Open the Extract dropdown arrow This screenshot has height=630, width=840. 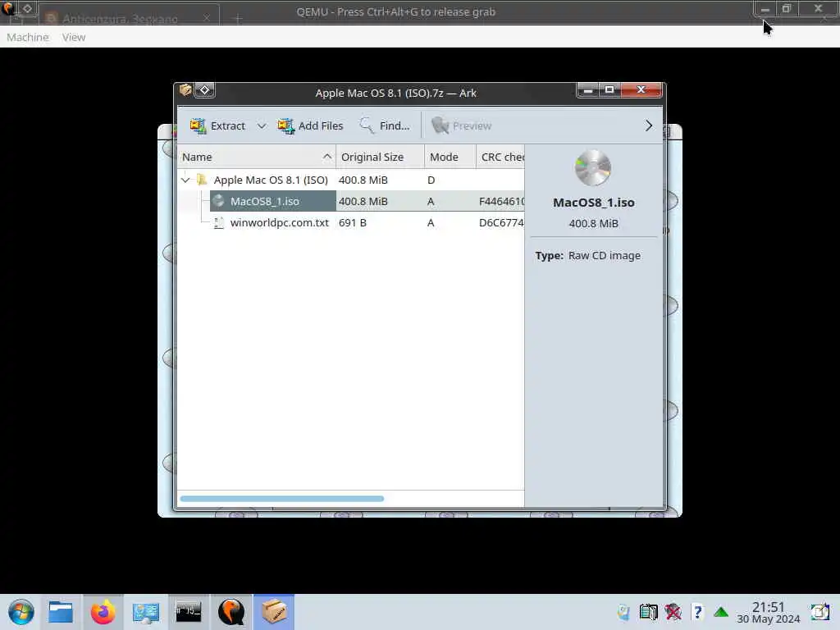tap(262, 126)
